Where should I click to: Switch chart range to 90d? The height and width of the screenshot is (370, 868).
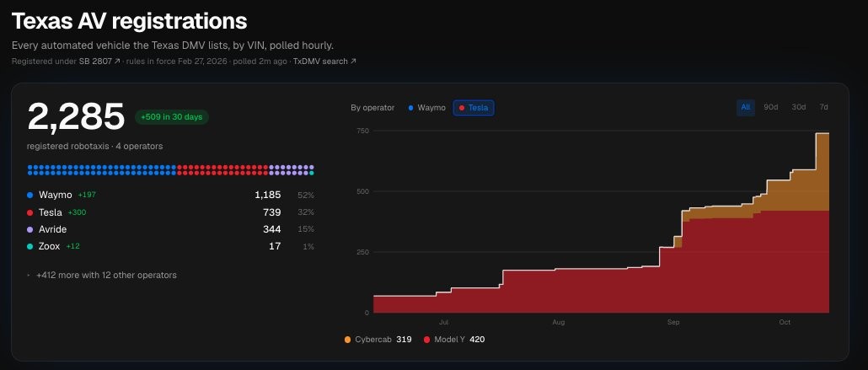coord(770,107)
